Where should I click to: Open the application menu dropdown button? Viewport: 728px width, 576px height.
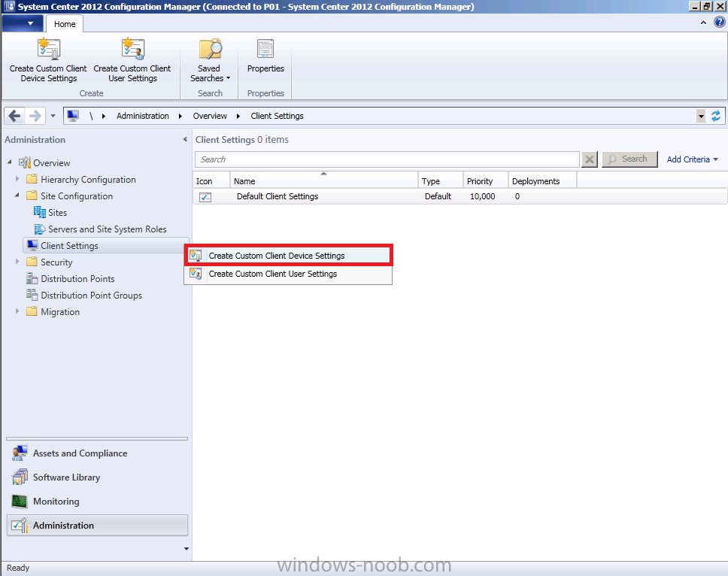point(23,23)
